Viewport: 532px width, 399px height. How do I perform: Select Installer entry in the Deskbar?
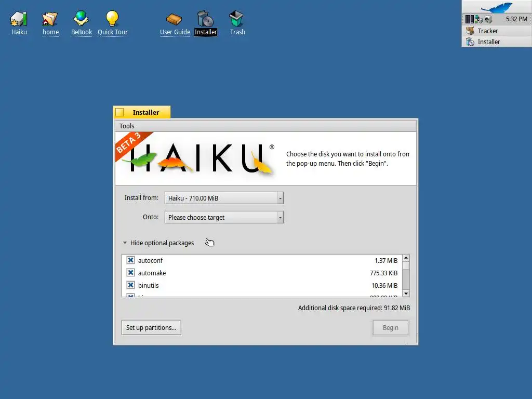tap(496, 42)
